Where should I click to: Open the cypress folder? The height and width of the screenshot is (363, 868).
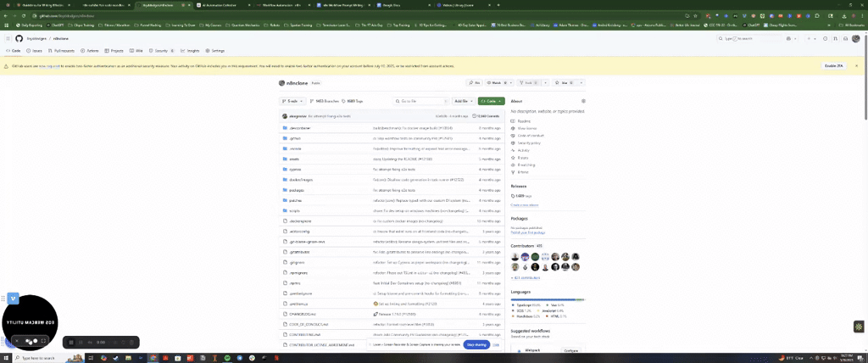[294, 169]
